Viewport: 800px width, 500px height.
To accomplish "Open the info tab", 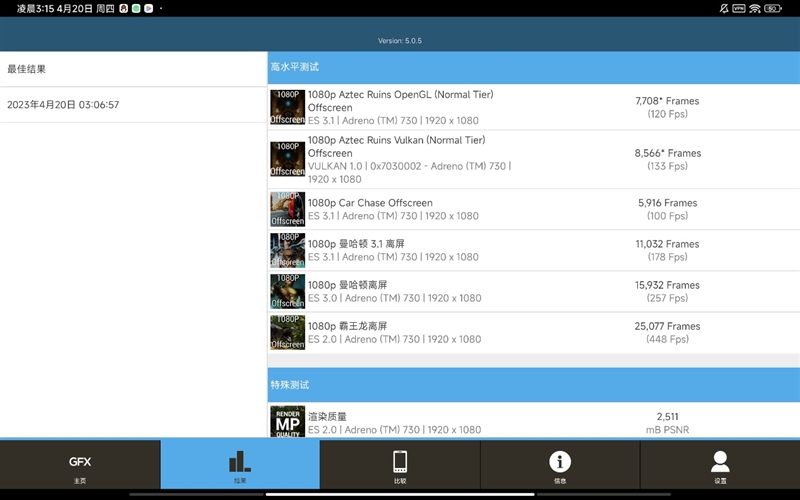I will click(560, 465).
